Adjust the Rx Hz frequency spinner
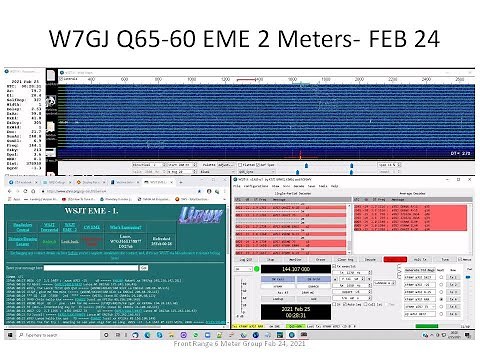 (352, 285)
